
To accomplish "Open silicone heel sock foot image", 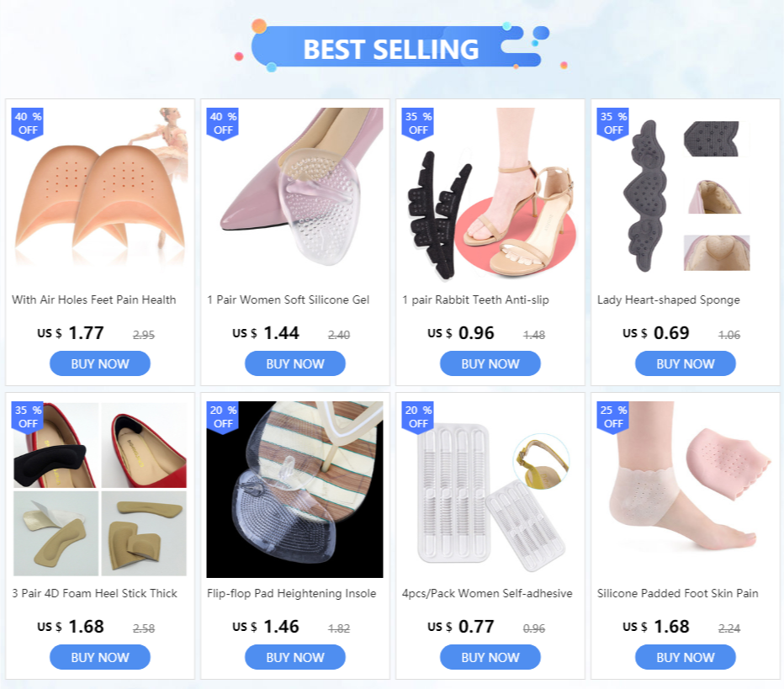I will pyautogui.click(x=685, y=490).
